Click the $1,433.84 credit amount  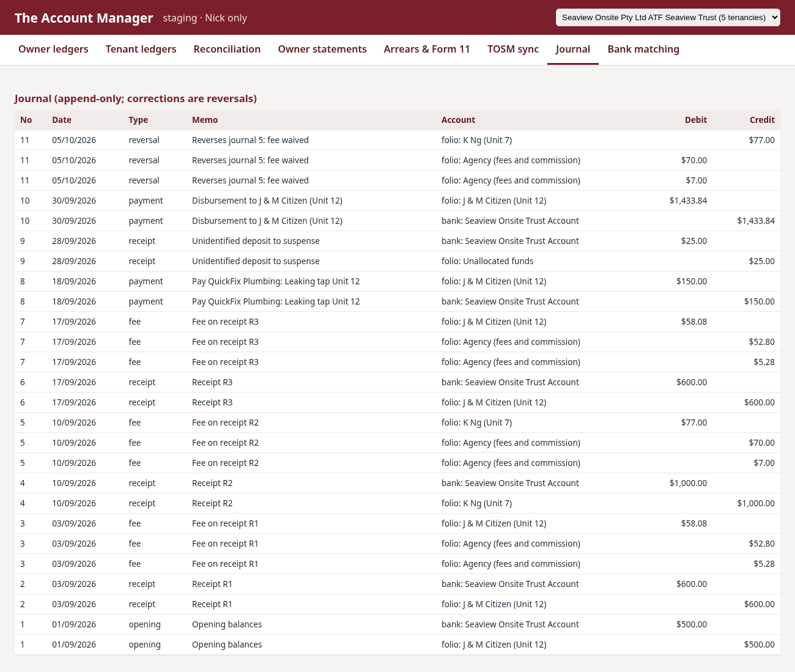[x=756, y=221]
